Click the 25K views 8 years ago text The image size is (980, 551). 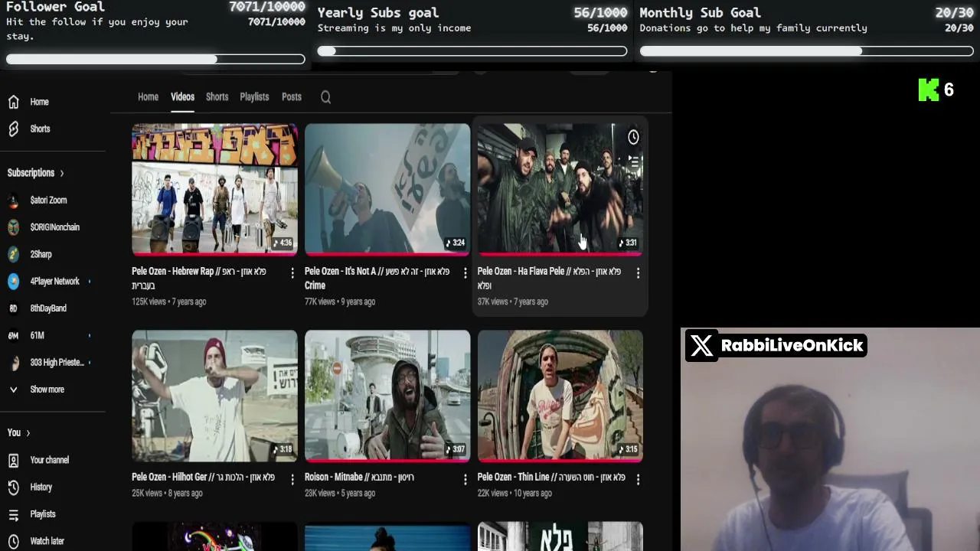[167, 493]
